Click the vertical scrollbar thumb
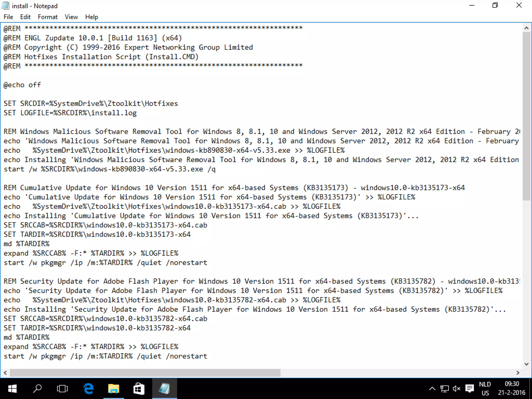The width and height of the screenshot is (532, 399). coord(527,116)
